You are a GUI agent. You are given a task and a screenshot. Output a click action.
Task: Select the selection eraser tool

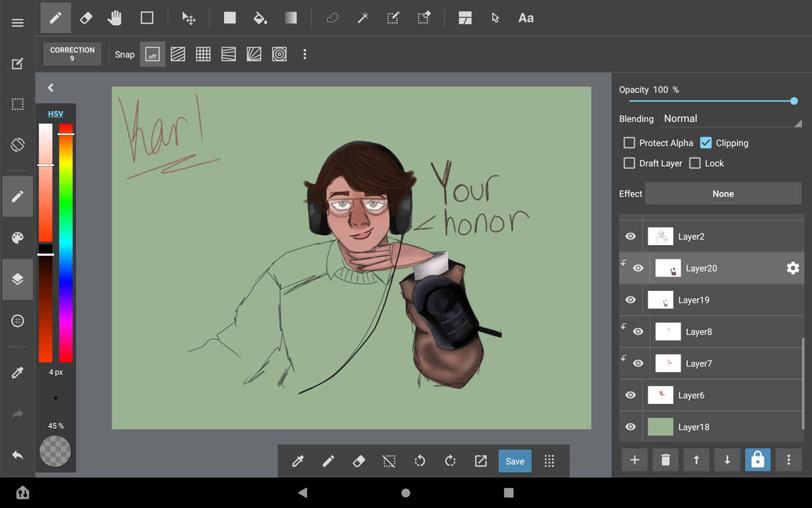point(424,18)
